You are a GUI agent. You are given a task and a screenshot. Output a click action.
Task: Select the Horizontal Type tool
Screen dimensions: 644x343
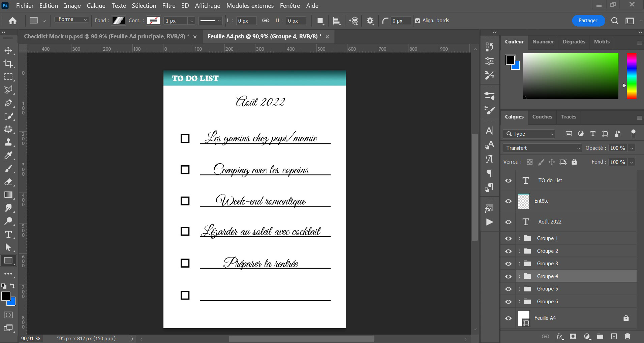click(8, 234)
